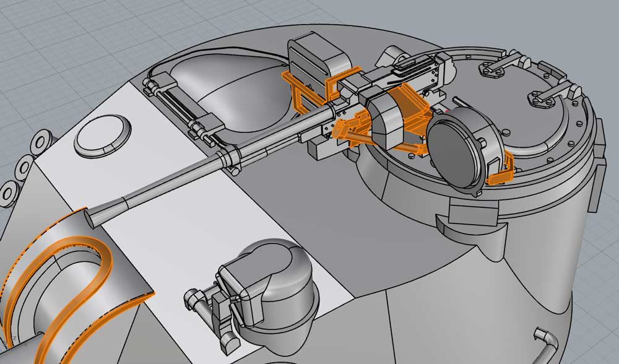619x364 pixels.
Task: Select the barrel support clamp on the turret roof
Action: [x=232, y=161]
